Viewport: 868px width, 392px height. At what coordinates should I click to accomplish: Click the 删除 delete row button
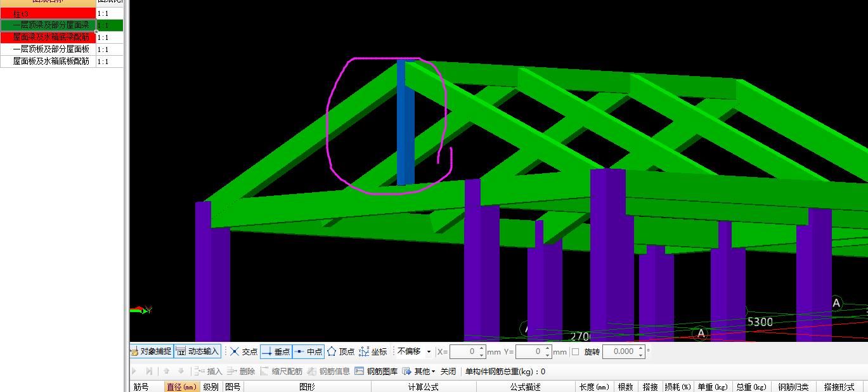pyautogui.click(x=241, y=372)
